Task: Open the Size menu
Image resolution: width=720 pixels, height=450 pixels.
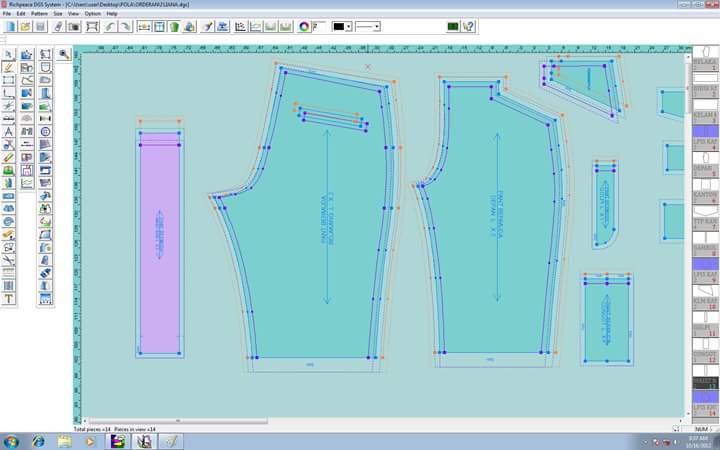Action: click(x=58, y=14)
